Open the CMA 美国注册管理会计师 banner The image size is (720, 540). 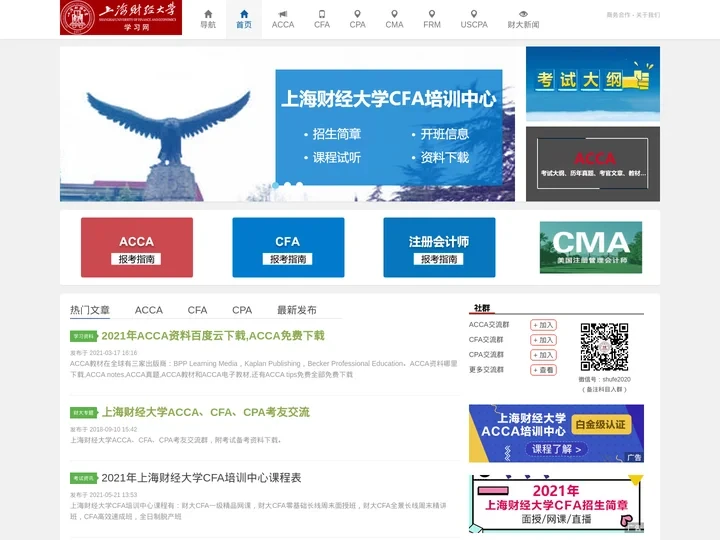[x=591, y=247]
